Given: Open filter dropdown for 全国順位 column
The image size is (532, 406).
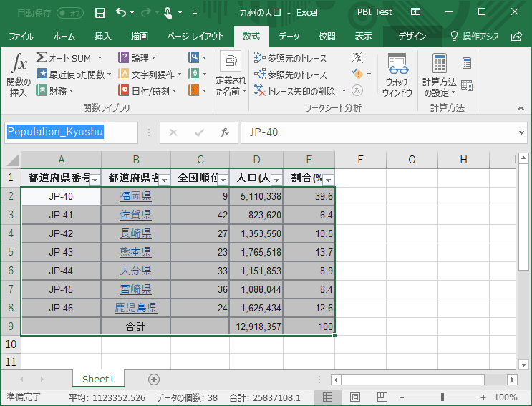Looking at the screenshot, I should tap(223, 180).
